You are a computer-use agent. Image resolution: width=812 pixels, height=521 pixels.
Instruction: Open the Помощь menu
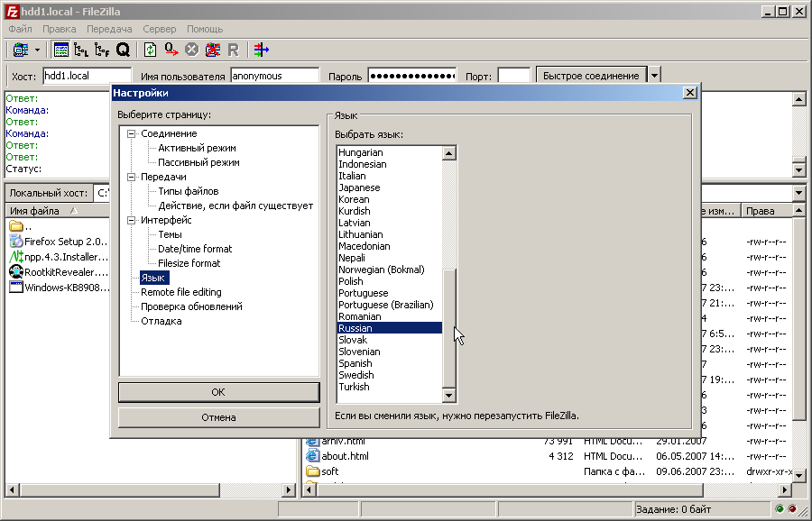click(x=205, y=29)
